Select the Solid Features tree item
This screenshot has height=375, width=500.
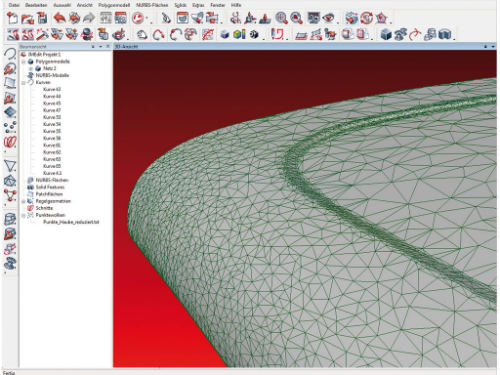point(50,187)
